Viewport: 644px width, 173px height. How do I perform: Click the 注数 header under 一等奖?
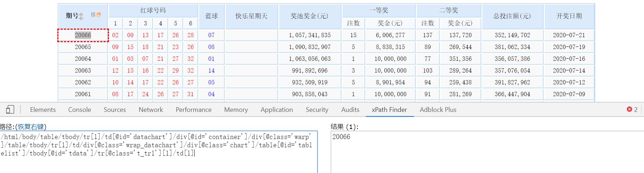pos(353,23)
